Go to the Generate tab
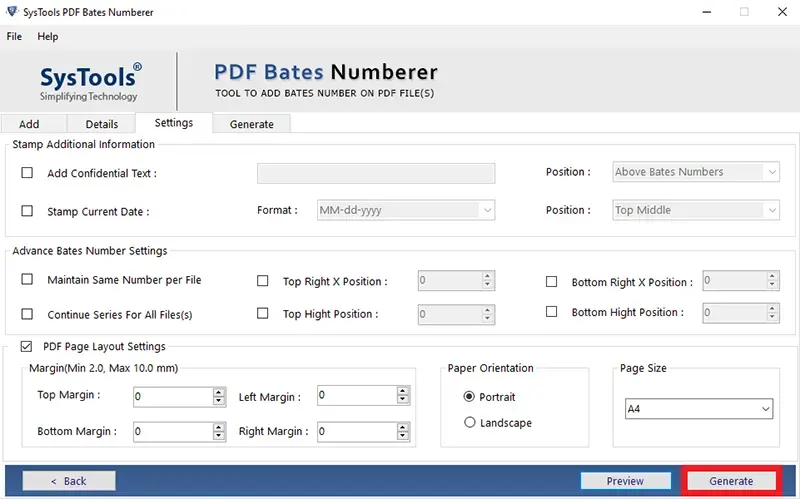This screenshot has height=499, width=800. coord(252,124)
